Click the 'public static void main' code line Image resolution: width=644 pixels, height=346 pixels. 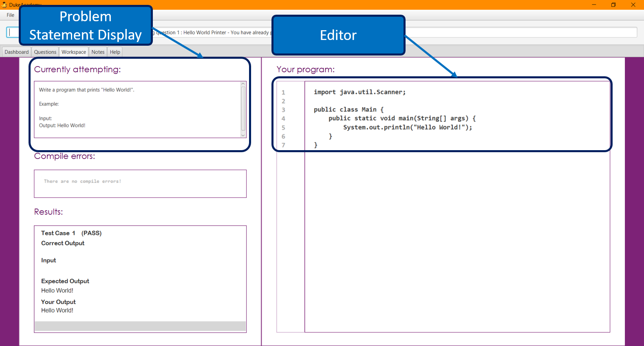pos(402,118)
